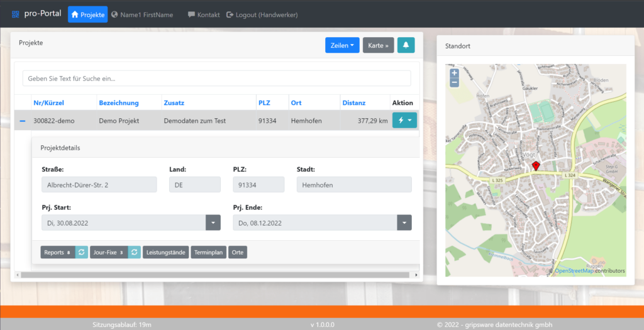Image resolution: width=644 pixels, height=330 pixels.
Task: Sort by Distanz column
Action: (x=354, y=102)
